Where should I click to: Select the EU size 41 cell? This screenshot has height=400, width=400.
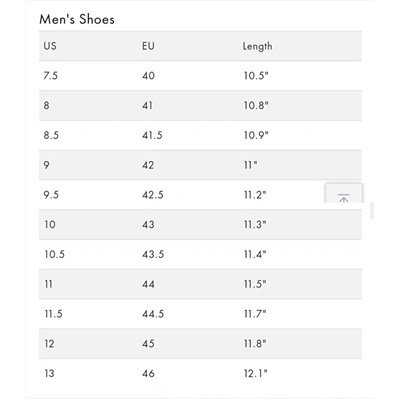click(x=147, y=105)
